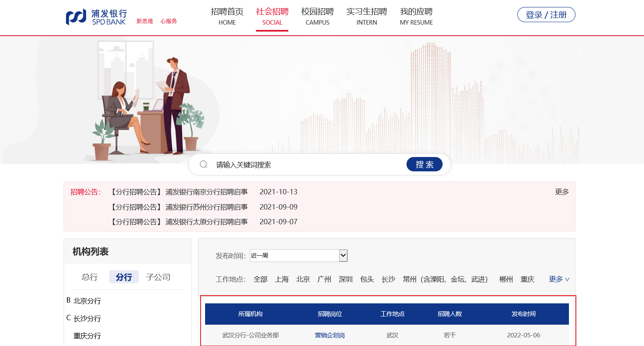Click the 2022-05-06 date cell
Screen dimensions: 644x346
(x=524, y=335)
